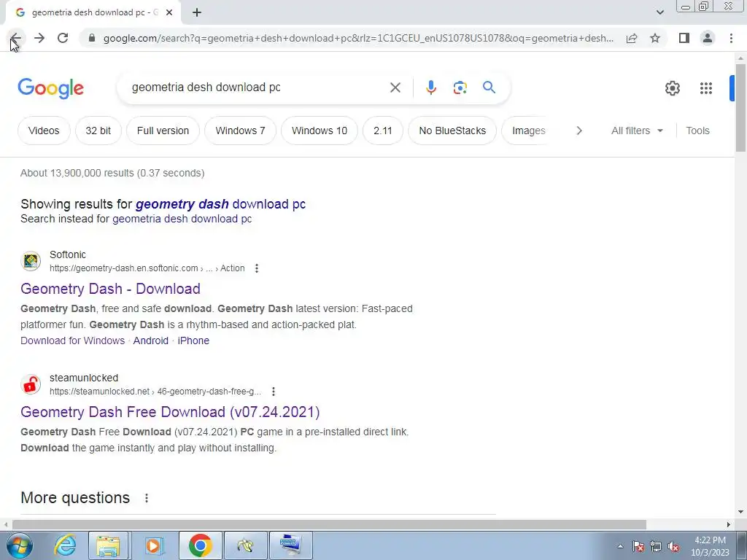Open the Android sitelink
Viewport: 747px width, 560px height.
click(150, 341)
